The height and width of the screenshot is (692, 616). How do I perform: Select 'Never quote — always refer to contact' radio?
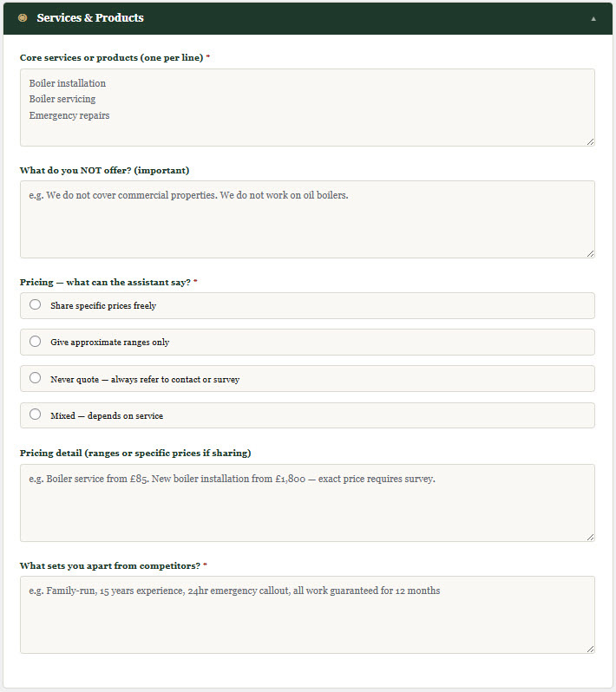35,378
